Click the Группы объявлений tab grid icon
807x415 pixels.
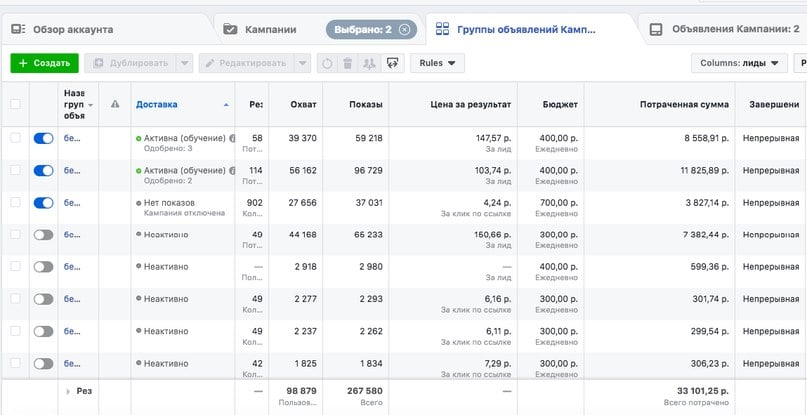coord(442,29)
